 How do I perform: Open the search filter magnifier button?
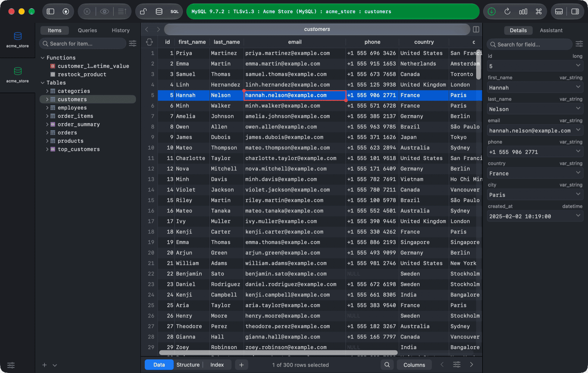387,365
